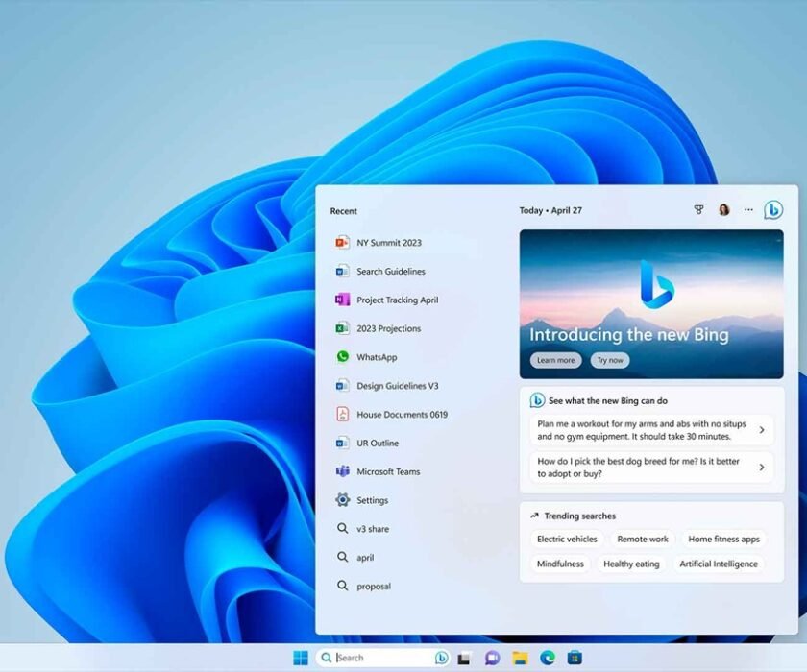Click the search icon beside april
The width and height of the screenshot is (807, 672).
tap(342, 558)
